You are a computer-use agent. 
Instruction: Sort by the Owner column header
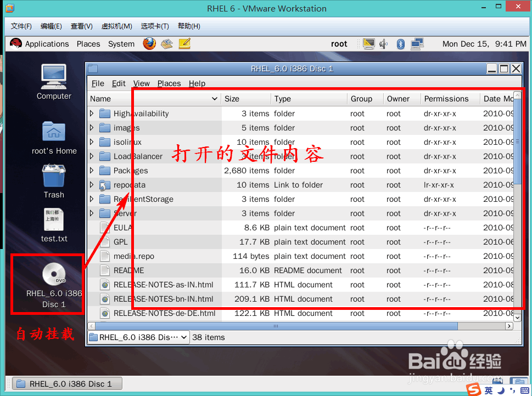402,99
